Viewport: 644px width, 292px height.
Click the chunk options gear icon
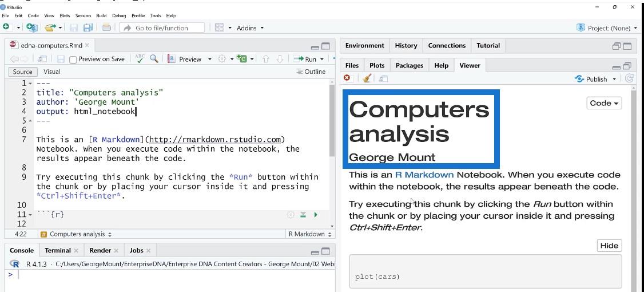[291, 215]
